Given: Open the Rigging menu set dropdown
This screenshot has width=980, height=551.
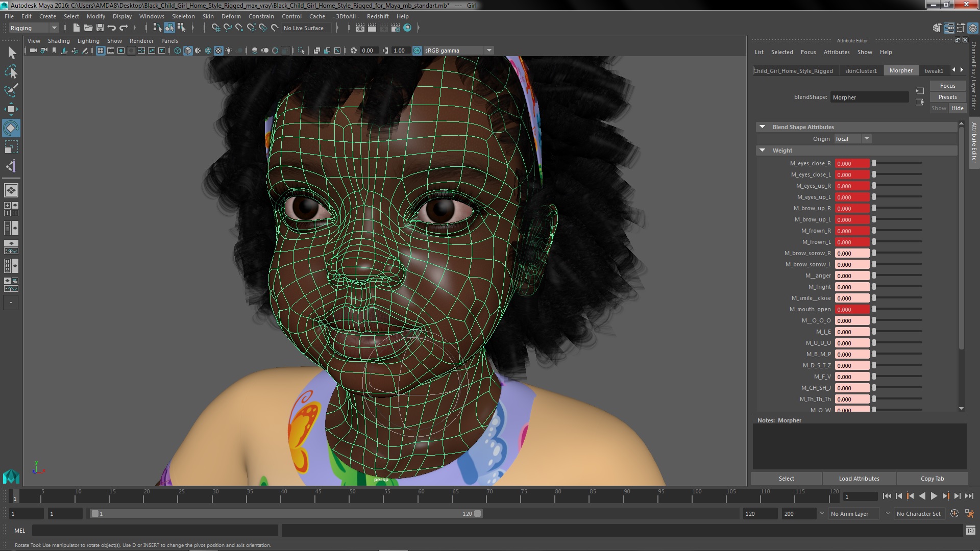Looking at the screenshot, I should pyautogui.click(x=34, y=28).
